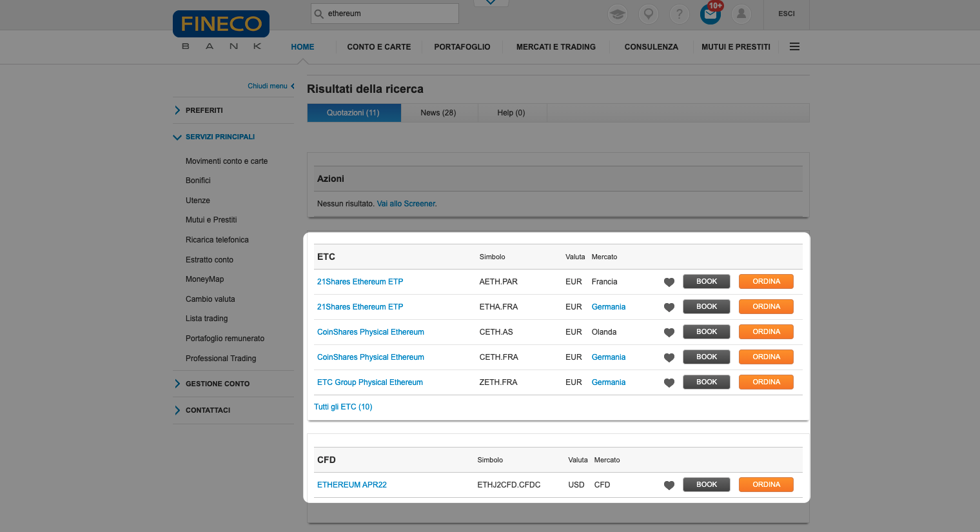Open BOOK for ZETH.FRA

click(707, 382)
